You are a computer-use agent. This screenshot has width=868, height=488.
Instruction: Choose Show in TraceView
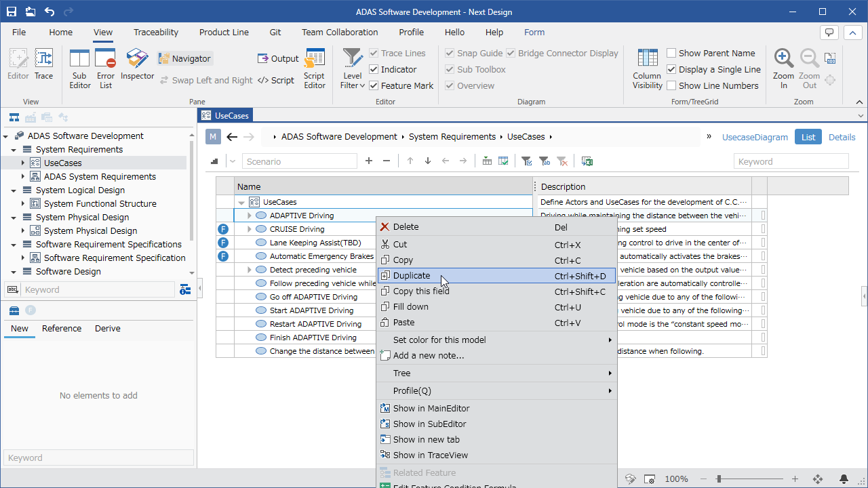(496, 455)
